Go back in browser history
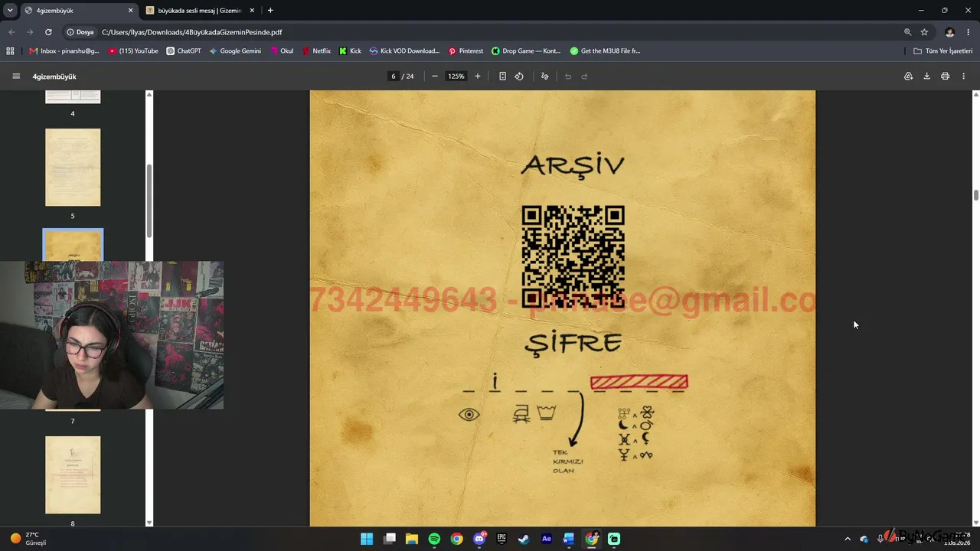The image size is (980, 551). [x=11, y=32]
